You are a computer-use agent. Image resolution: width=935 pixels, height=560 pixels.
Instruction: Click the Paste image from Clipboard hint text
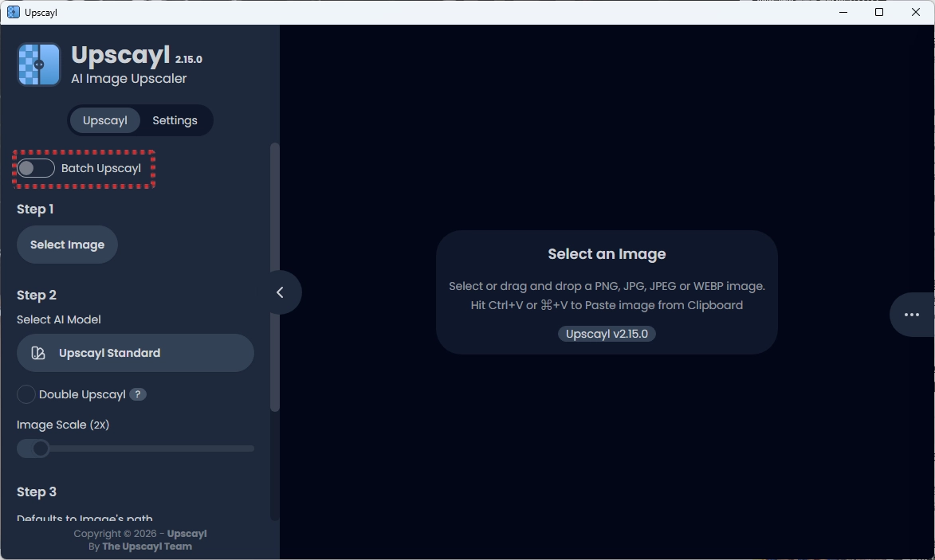(607, 306)
